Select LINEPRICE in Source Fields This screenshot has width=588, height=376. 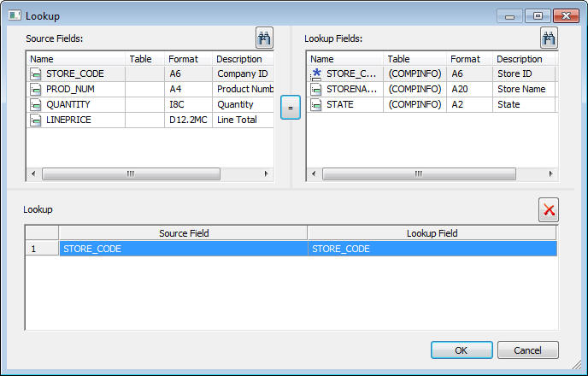68,120
